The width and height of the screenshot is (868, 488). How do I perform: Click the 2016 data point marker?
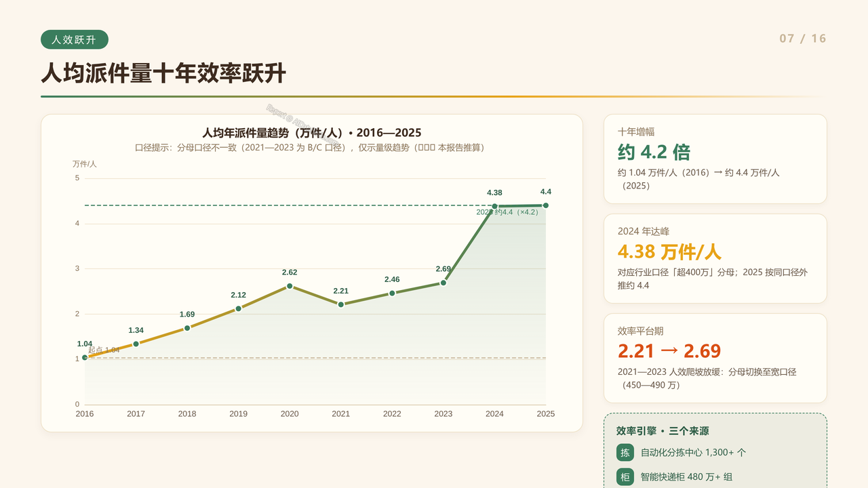85,357
